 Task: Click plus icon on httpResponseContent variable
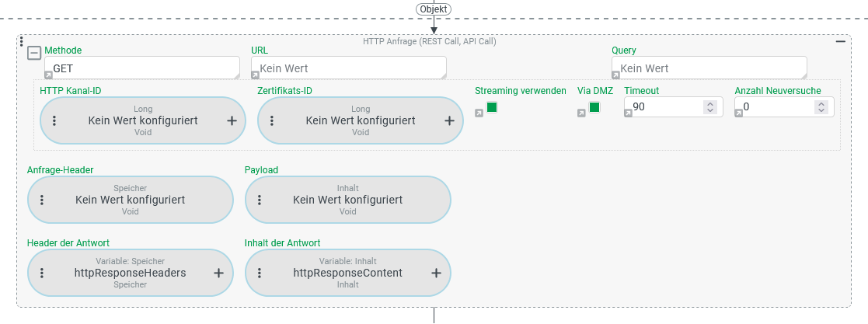coord(437,273)
